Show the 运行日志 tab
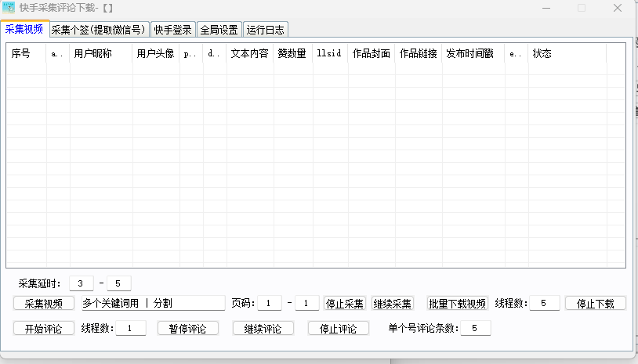 coord(266,30)
